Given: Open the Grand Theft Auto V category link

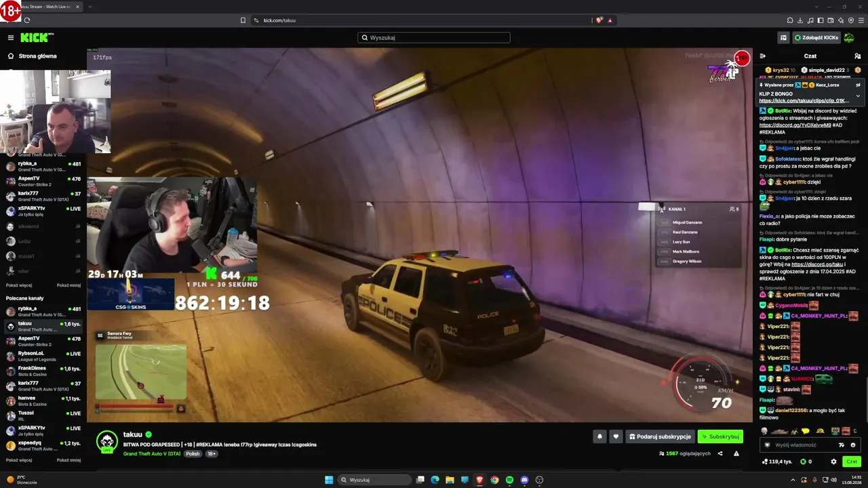Looking at the screenshot, I should (x=152, y=453).
